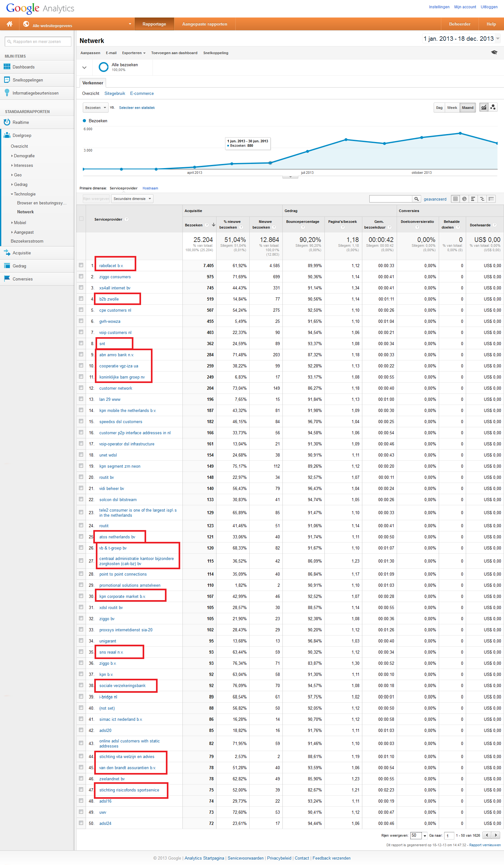Click the Conversies flag icon
Screen dimensions: 504x865
coord(7,278)
